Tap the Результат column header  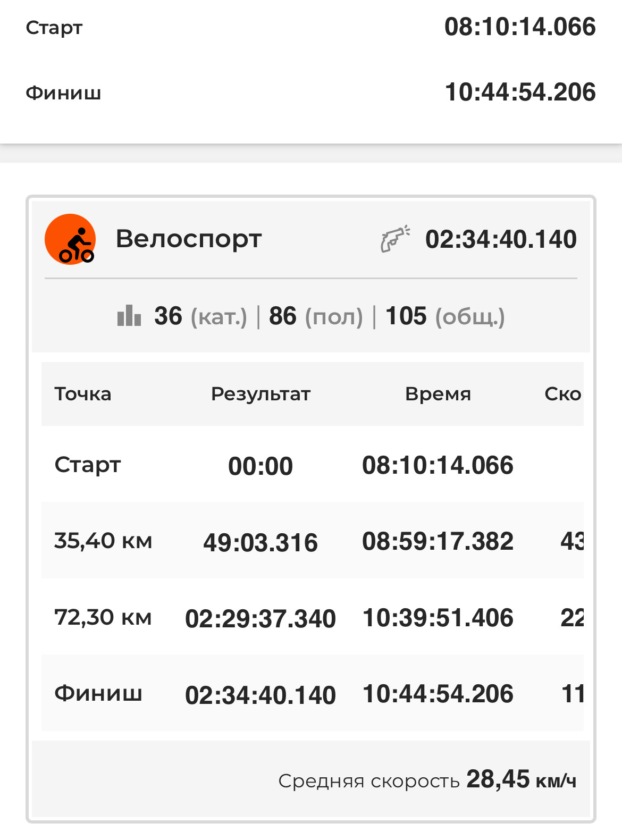click(260, 394)
